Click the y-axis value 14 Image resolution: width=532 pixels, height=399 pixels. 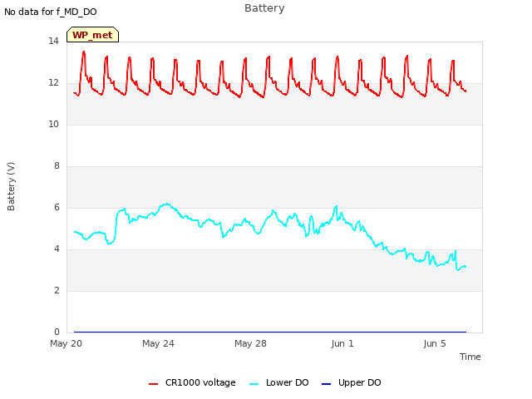coord(53,41)
